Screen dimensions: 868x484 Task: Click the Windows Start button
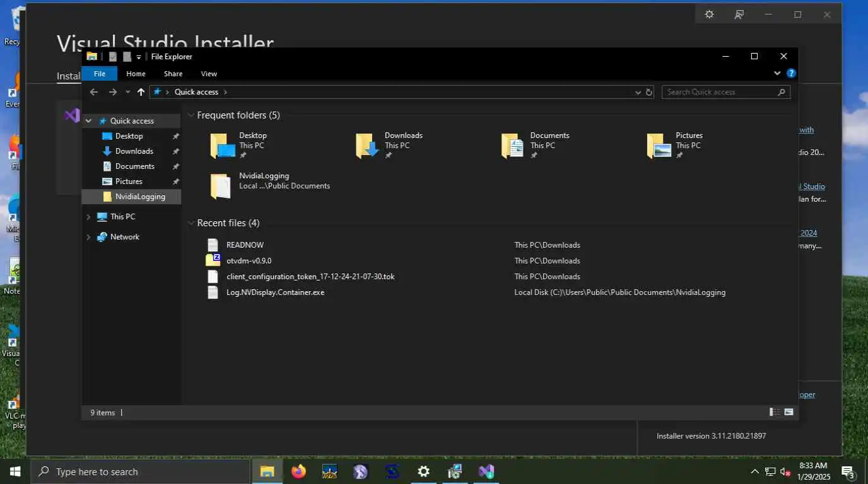15,471
